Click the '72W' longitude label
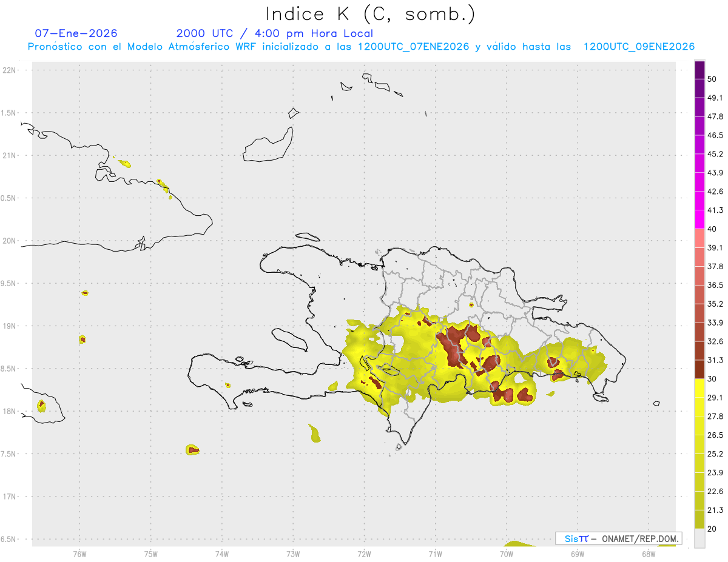The width and height of the screenshot is (728, 562). coord(364,554)
